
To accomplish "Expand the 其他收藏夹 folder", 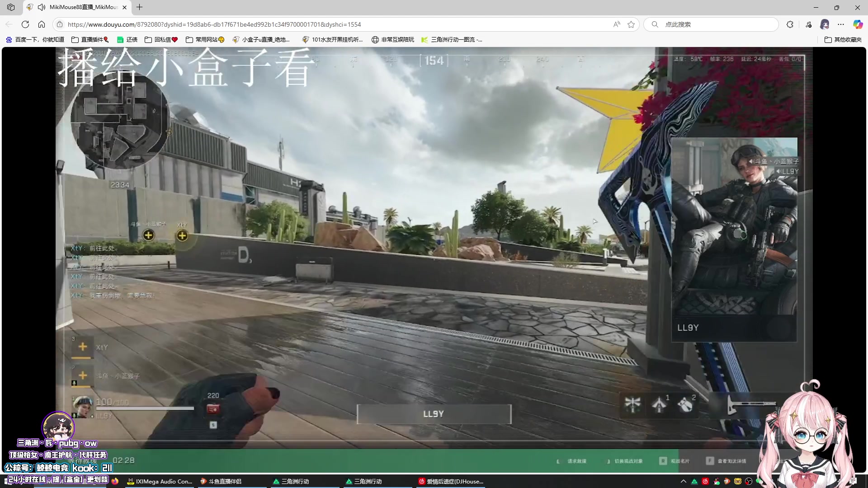I will click(843, 40).
